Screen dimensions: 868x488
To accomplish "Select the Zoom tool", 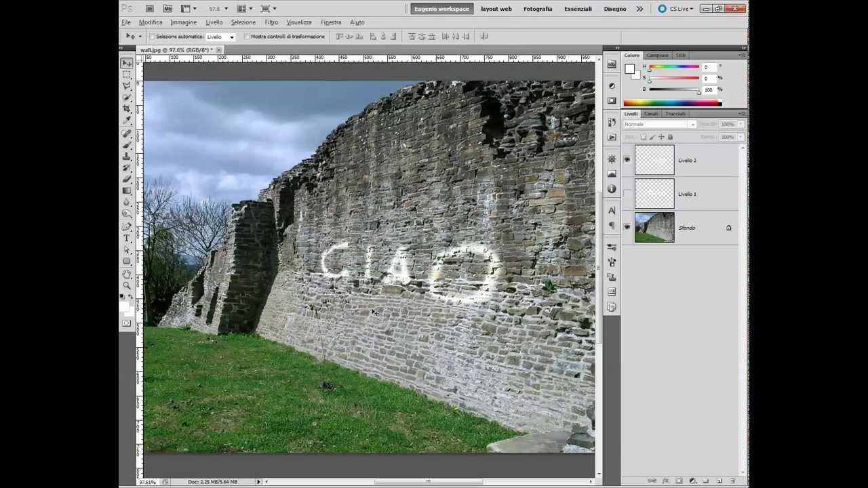I will pos(127,285).
